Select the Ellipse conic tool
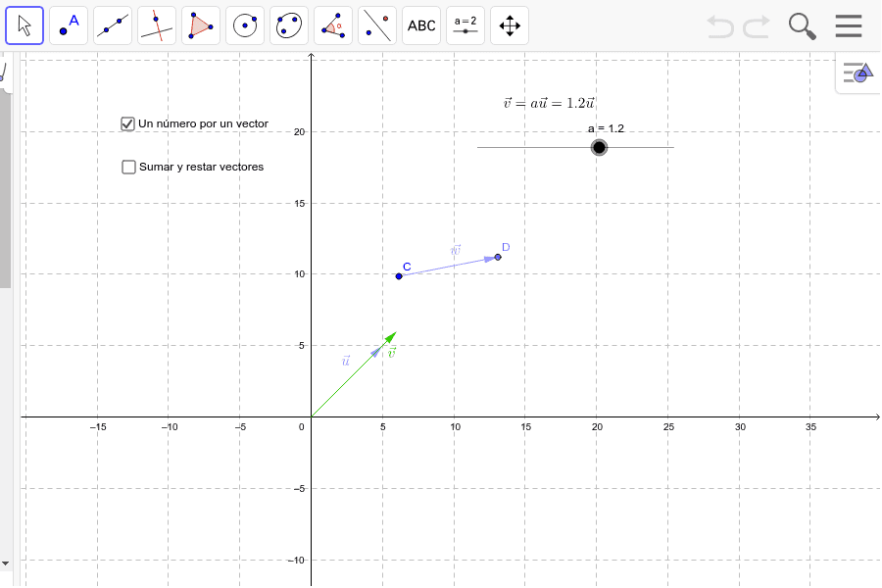The width and height of the screenshot is (882, 588). [x=289, y=25]
